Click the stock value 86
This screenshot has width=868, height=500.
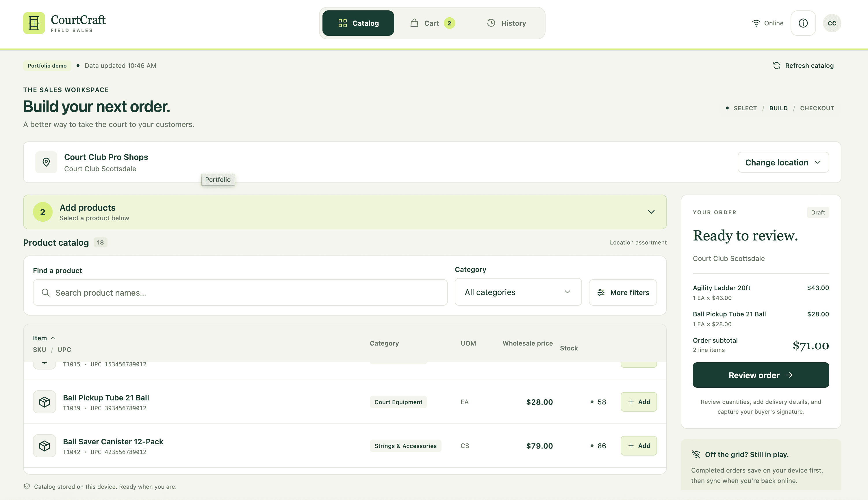coord(601,446)
